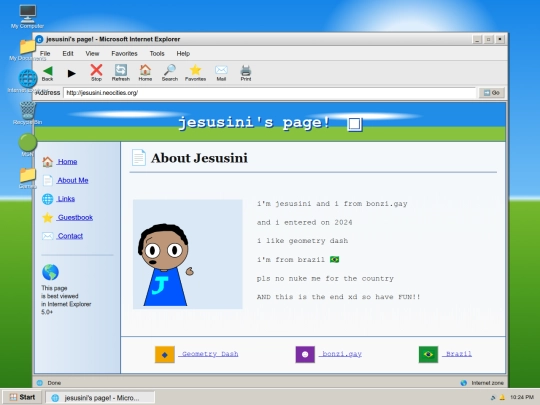Viewport: 540px width, 405px height.
Task: Click the Start button
Action: pos(22,397)
